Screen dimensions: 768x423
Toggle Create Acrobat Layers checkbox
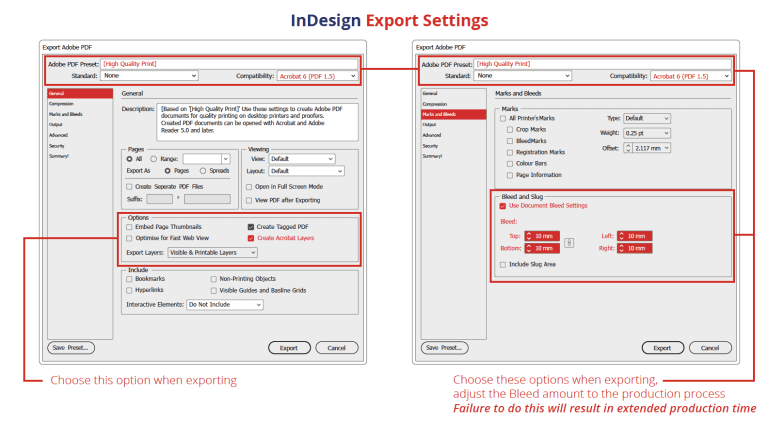coord(251,238)
